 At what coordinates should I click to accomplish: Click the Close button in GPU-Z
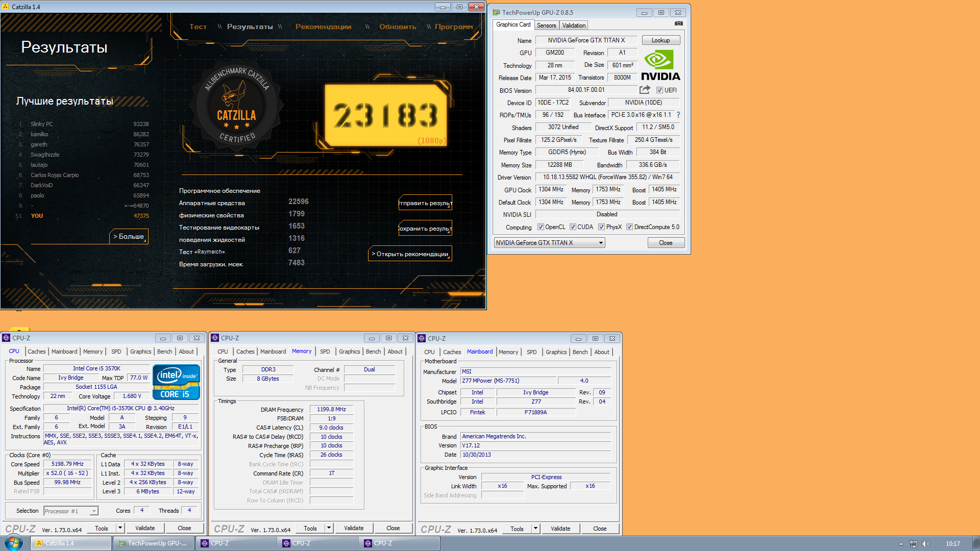pos(666,243)
